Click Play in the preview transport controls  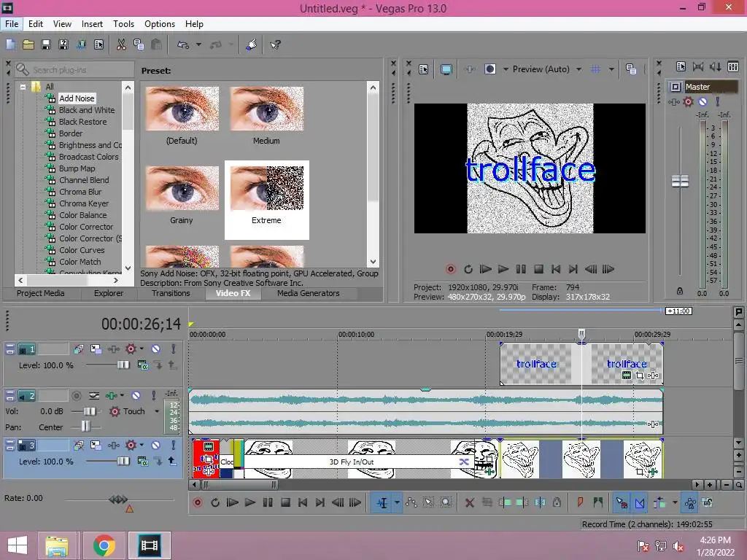503,269
